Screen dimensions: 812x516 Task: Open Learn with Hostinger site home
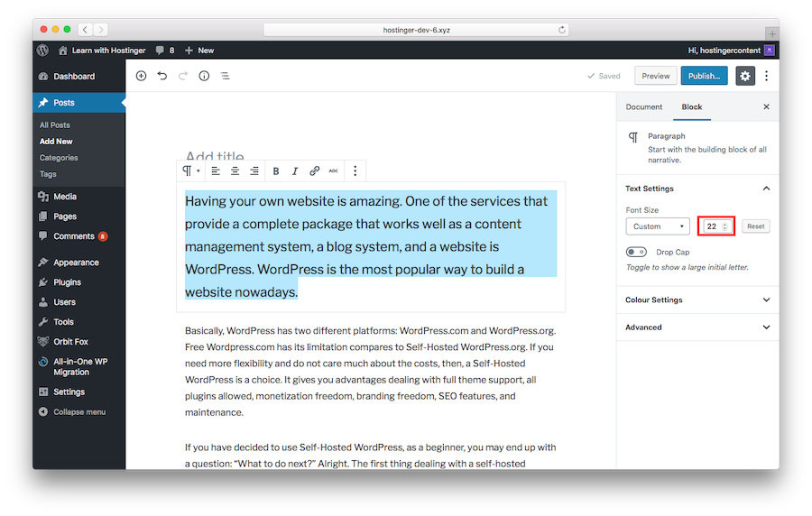click(x=102, y=51)
